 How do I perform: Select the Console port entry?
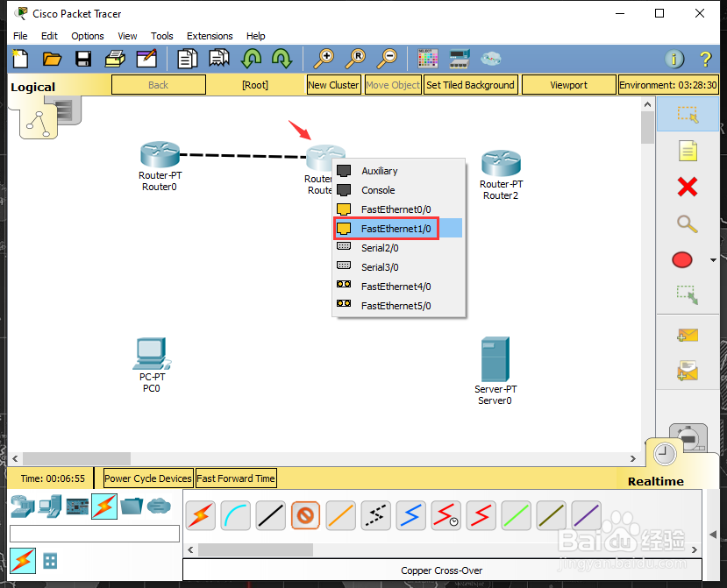(398, 190)
